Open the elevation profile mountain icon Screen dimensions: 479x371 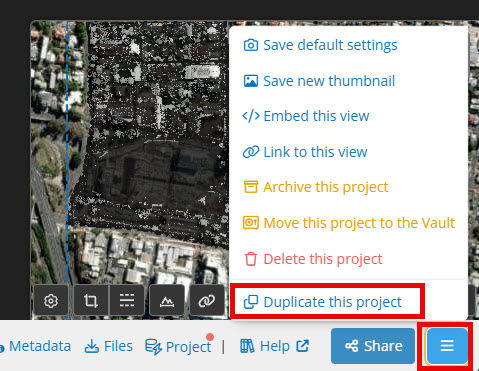[x=167, y=301]
